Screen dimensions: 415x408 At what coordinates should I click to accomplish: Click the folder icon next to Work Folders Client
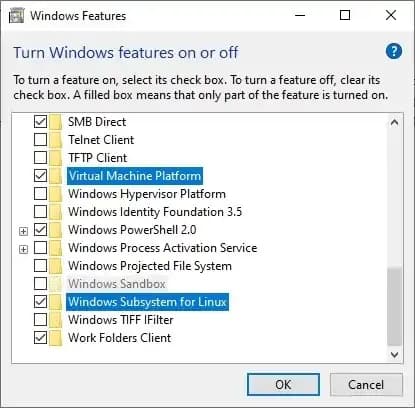click(x=56, y=338)
